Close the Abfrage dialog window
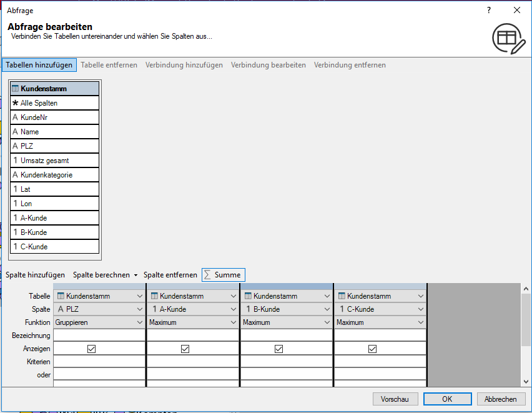This screenshot has width=532, height=413. [517, 10]
